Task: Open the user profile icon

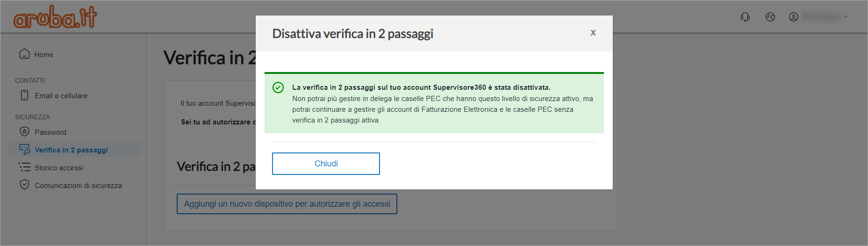Action: 794,17
